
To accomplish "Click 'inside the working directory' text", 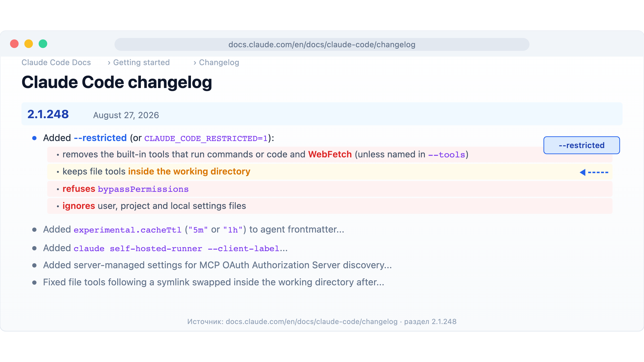I will click(189, 171).
